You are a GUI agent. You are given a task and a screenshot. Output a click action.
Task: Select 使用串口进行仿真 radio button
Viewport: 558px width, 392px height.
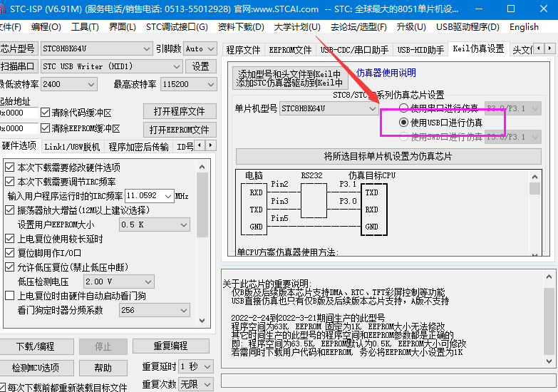403,108
